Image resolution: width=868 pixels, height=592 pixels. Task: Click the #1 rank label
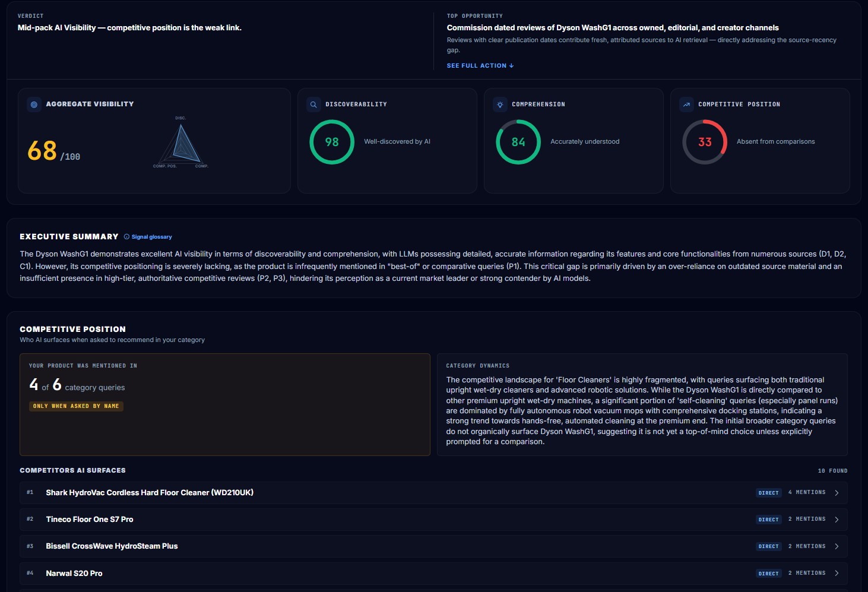(x=30, y=492)
